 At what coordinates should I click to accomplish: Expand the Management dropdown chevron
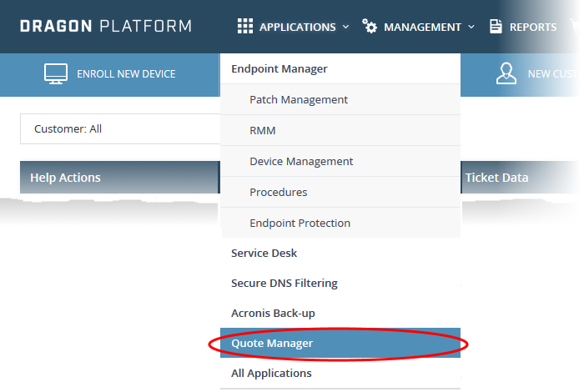pyautogui.click(x=471, y=27)
